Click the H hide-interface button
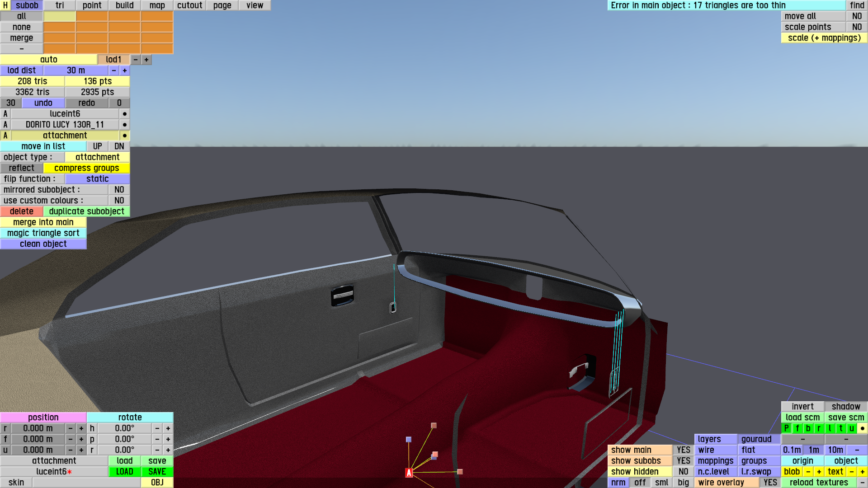The image size is (868, 488). tap(5, 5)
